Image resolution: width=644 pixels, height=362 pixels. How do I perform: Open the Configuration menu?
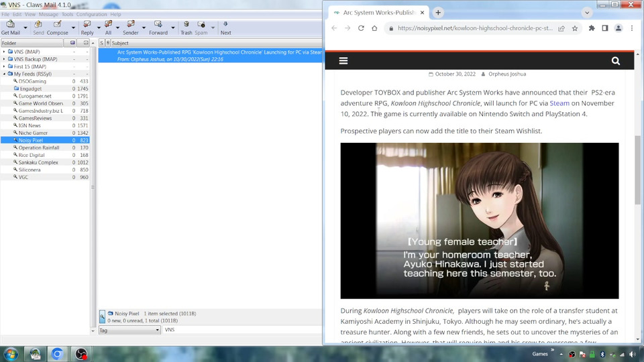tap(91, 14)
